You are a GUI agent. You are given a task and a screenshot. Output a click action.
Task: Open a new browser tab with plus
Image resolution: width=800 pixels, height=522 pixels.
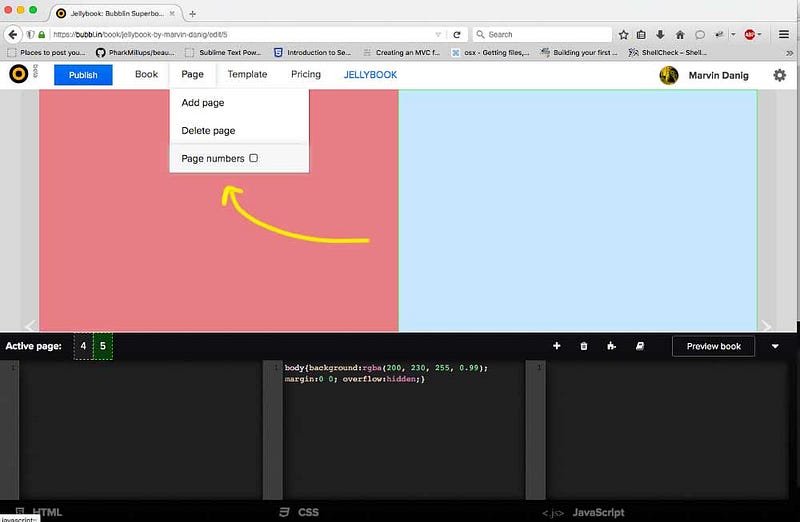[x=192, y=14]
